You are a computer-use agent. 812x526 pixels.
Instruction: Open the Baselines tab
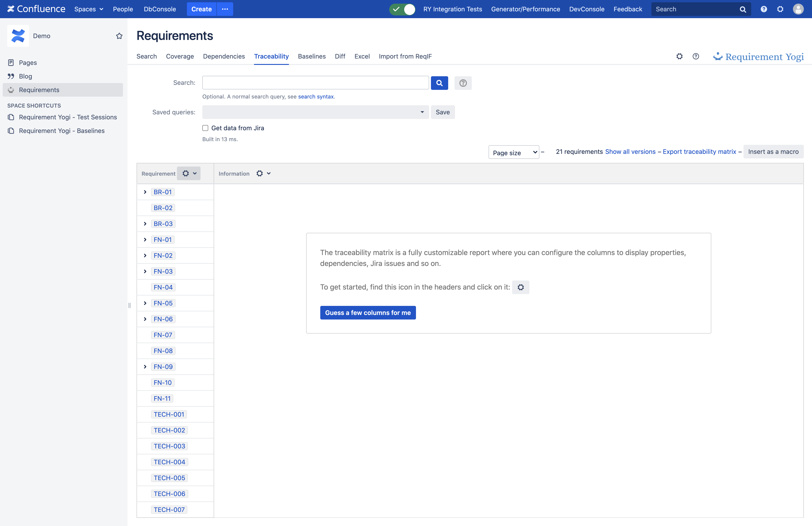coord(311,56)
